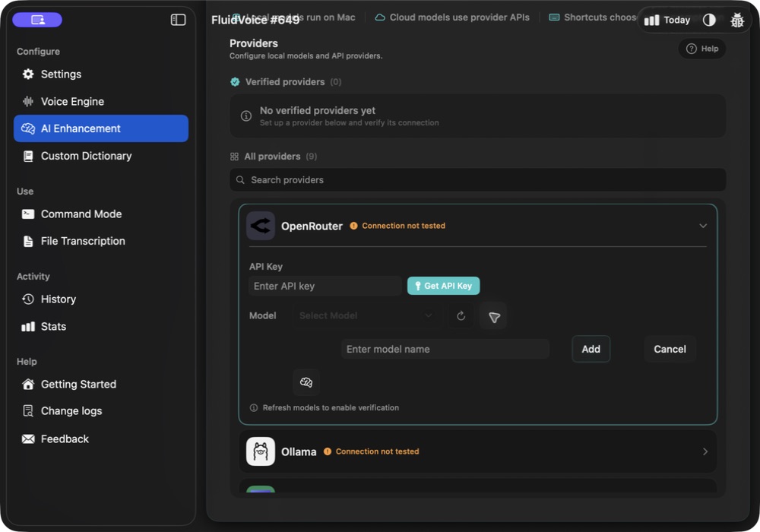760x532 pixels.
Task: Click the All providers grid icon
Action: pyautogui.click(x=234, y=157)
